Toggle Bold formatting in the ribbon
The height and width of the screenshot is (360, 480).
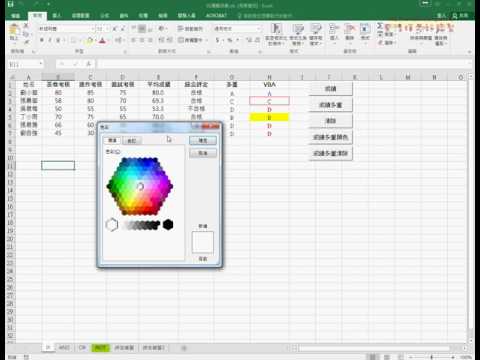[x=42, y=40]
